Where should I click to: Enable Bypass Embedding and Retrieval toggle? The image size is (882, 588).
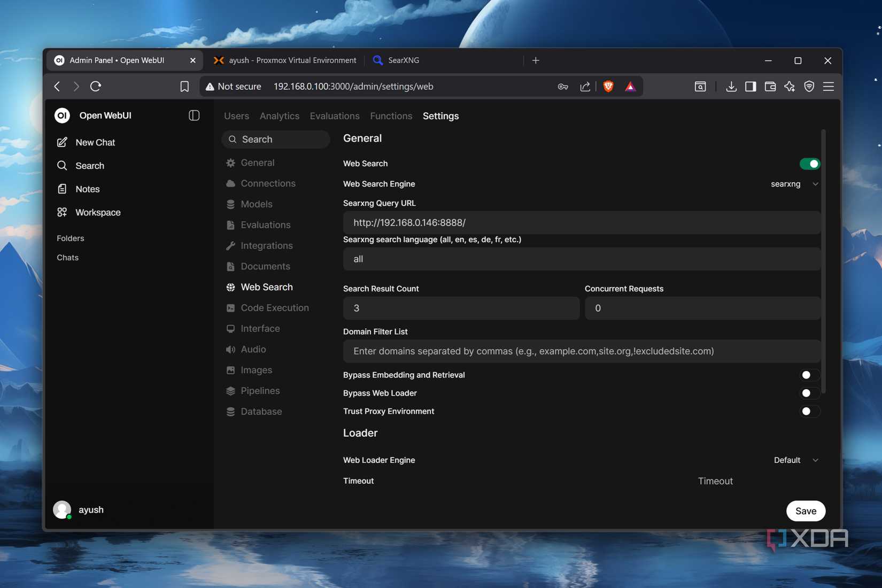tap(810, 375)
